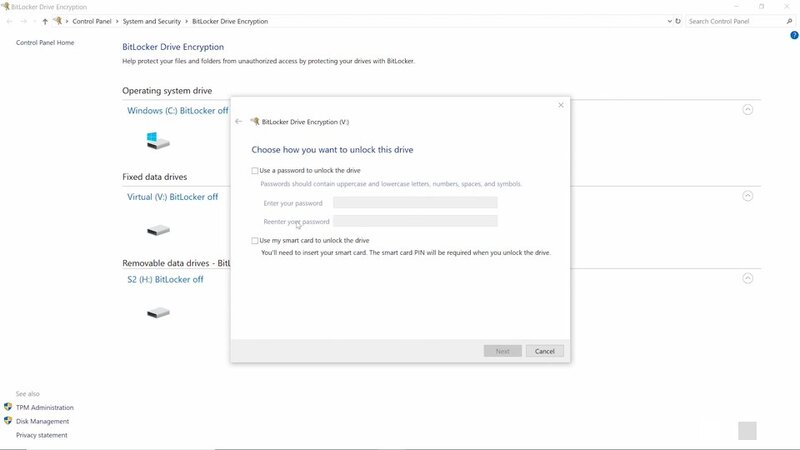
Task: Open the Control Panel Home link
Action: coord(45,43)
